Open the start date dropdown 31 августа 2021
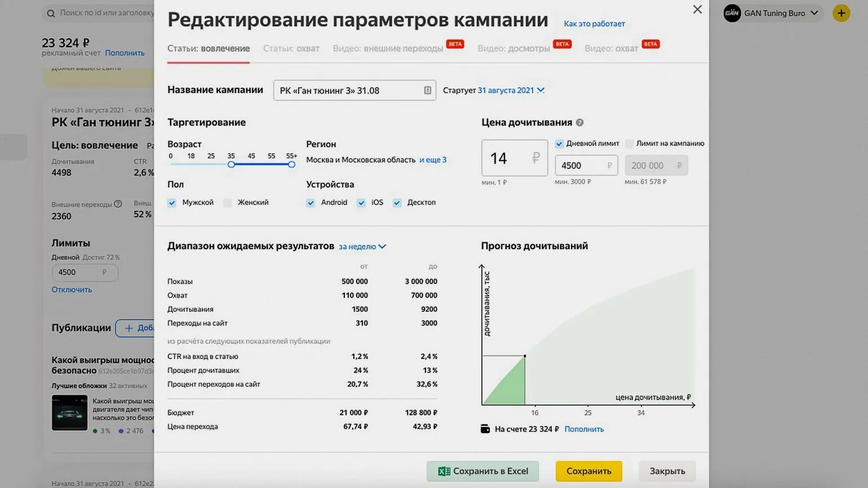 [x=511, y=90]
